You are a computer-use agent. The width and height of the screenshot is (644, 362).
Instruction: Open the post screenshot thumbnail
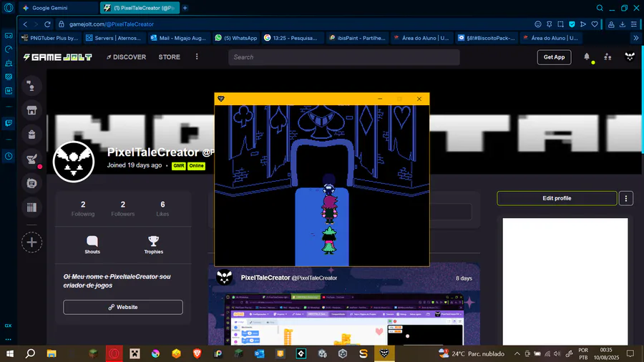click(344, 319)
